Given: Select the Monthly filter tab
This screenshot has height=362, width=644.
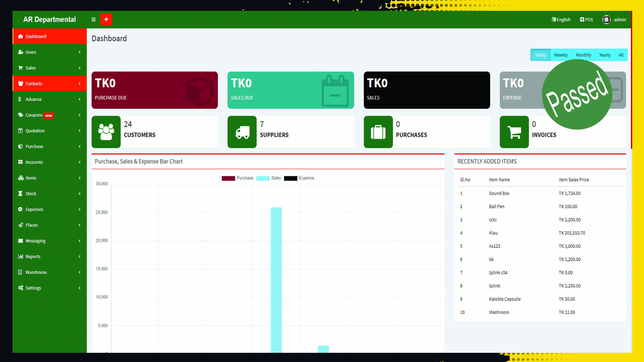Looking at the screenshot, I should pos(583,55).
